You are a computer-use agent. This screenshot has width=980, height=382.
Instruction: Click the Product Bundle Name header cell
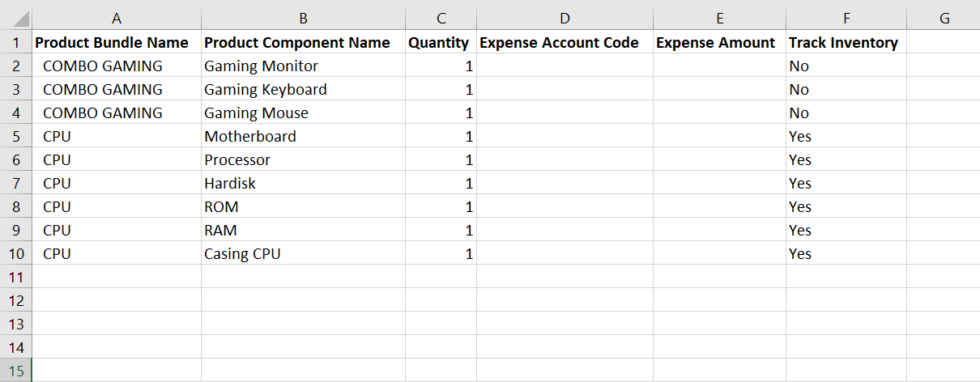[112, 43]
